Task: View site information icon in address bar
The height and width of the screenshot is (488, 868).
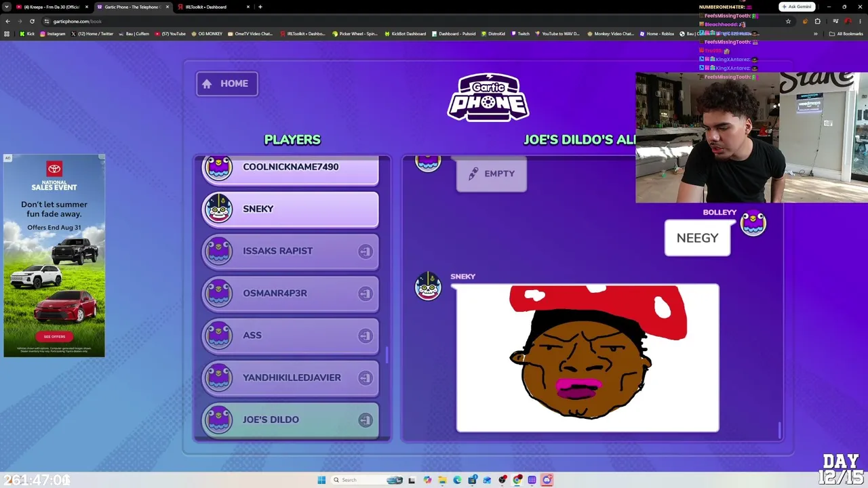Action: point(47,21)
